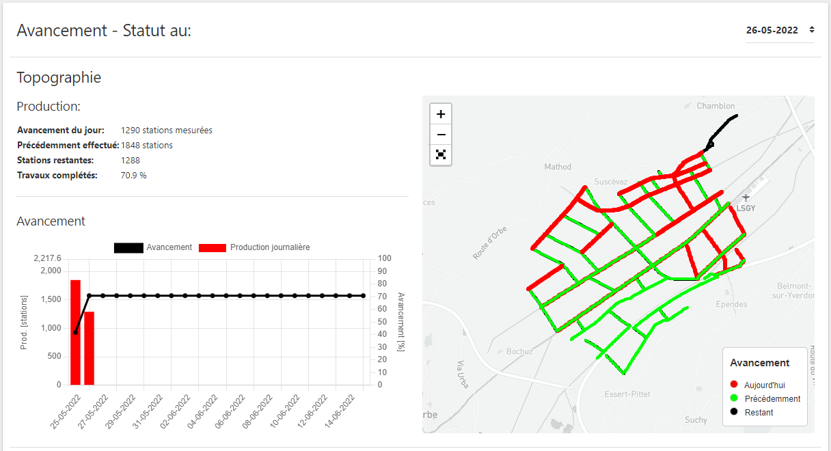Select the tallest red bar for 25-05-2022
This screenshot has height=451, width=831.
[75, 332]
